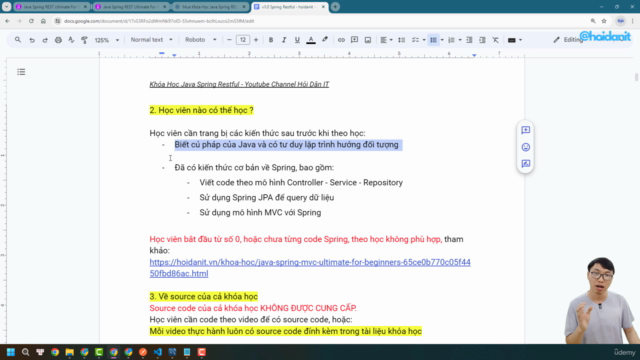Screen dimensions: 640x360
Task: Expand the bulleted list options arrow
Action: 442,40
